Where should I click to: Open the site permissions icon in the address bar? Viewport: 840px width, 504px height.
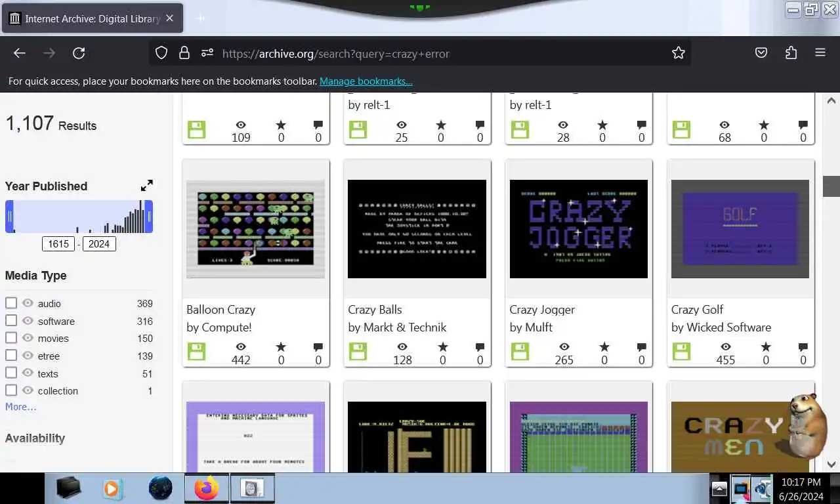(207, 53)
